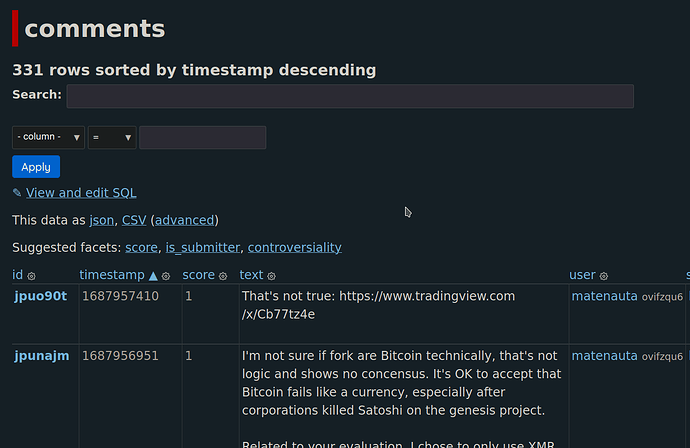
Task: Open the id column gear menu
Action: (x=31, y=275)
